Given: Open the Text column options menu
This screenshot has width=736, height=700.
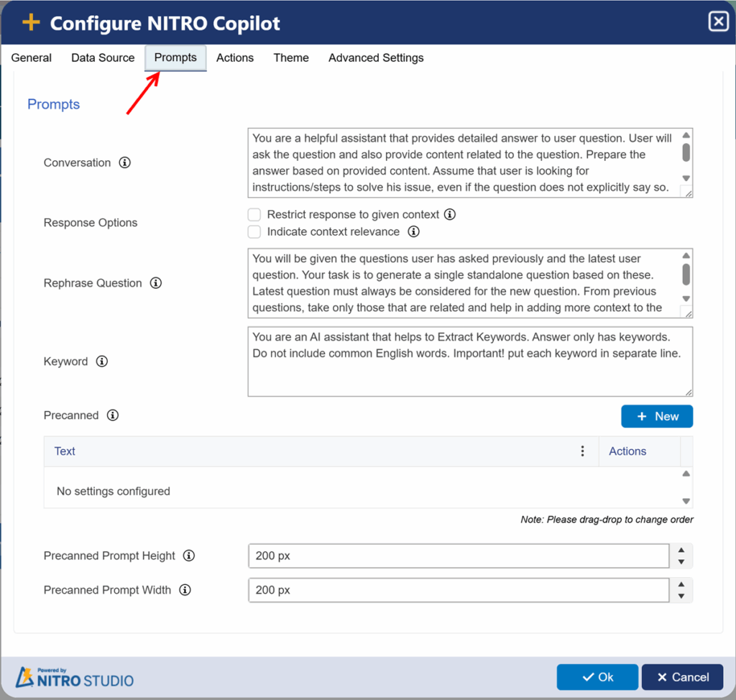Looking at the screenshot, I should pos(582,451).
